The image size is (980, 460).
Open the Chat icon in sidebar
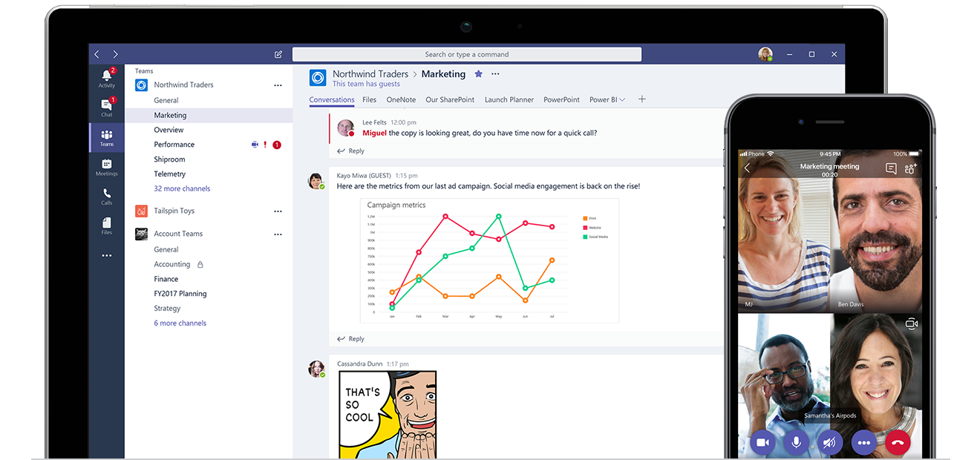click(107, 107)
